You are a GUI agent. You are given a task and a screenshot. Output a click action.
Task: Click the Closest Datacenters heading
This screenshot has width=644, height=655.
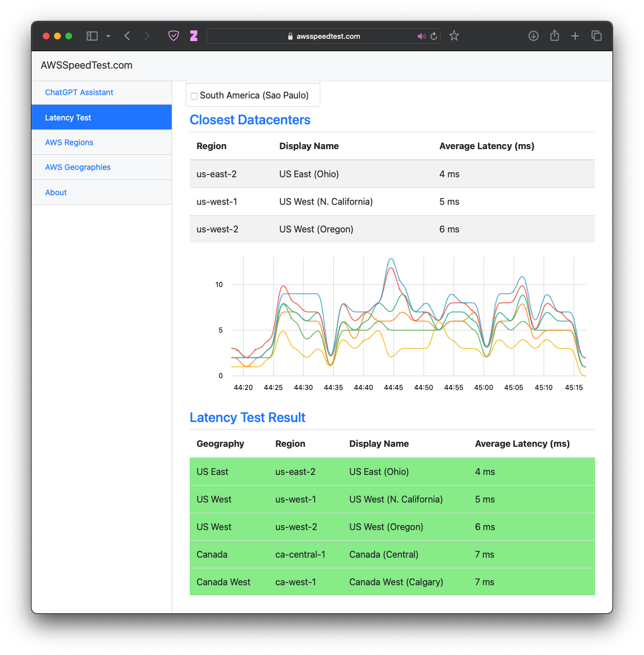pyautogui.click(x=250, y=120)
